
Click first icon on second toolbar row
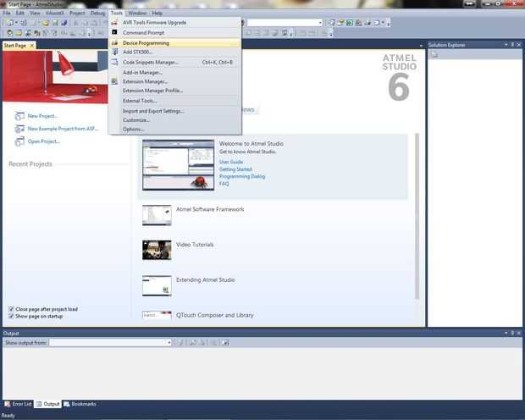pyautogui.click(x=9, y=33)
